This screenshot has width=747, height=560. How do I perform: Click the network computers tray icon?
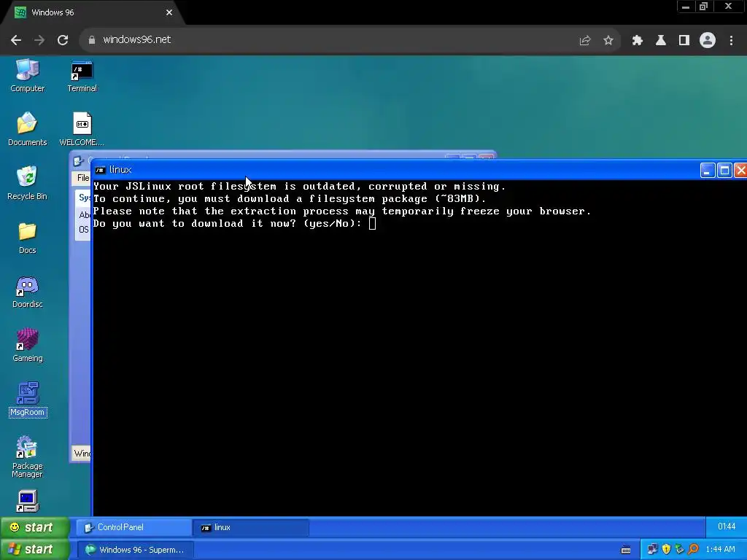click(x=652, y=550)
